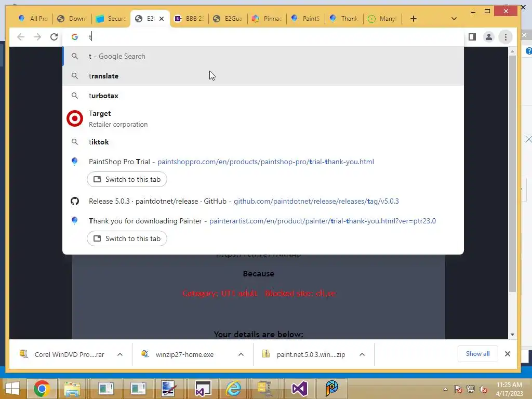Go forward to next page
Screen dimensions: 532x399
[37, 37]
